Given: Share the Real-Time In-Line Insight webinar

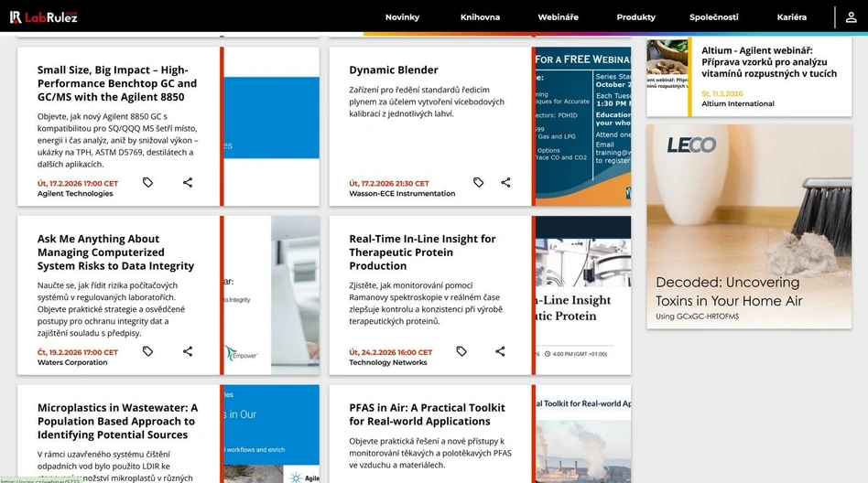Looking at the screenshot, I should coord(500,351).
